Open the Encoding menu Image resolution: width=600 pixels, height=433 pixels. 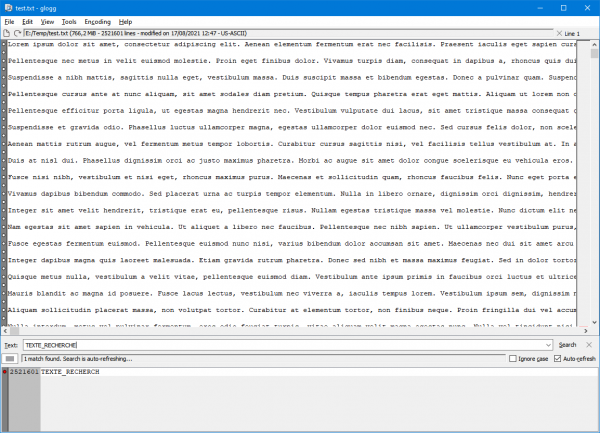98,20
